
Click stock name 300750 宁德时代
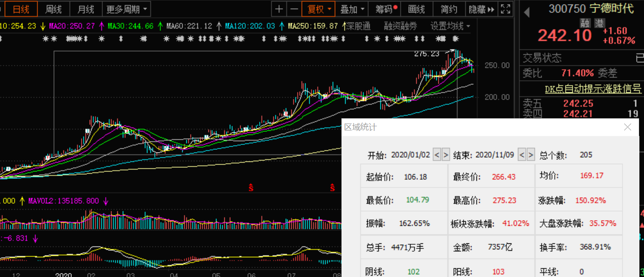point(592,8)
